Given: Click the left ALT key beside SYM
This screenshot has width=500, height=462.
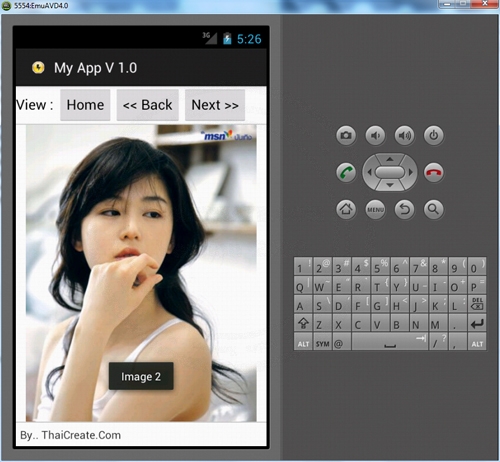Looking at the screenshot, I should coord(303,342).
